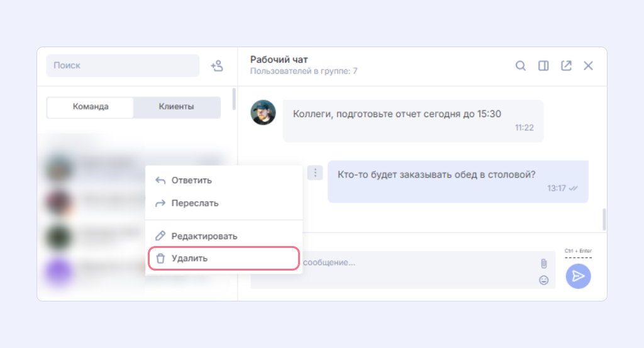Viewport: 644px width, 348px height.
Task: Click the chat messages scrollbar
Action: coord(604,219)
